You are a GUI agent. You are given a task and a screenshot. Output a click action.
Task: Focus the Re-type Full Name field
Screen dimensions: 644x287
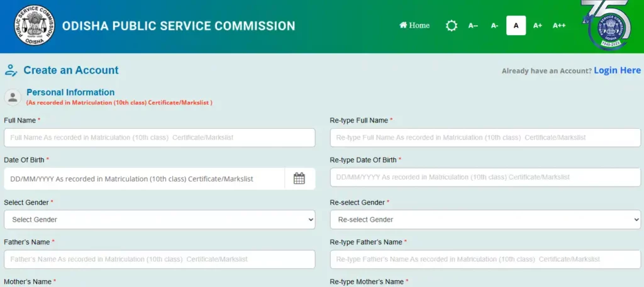pyautogui.click(x=486, y=138)
